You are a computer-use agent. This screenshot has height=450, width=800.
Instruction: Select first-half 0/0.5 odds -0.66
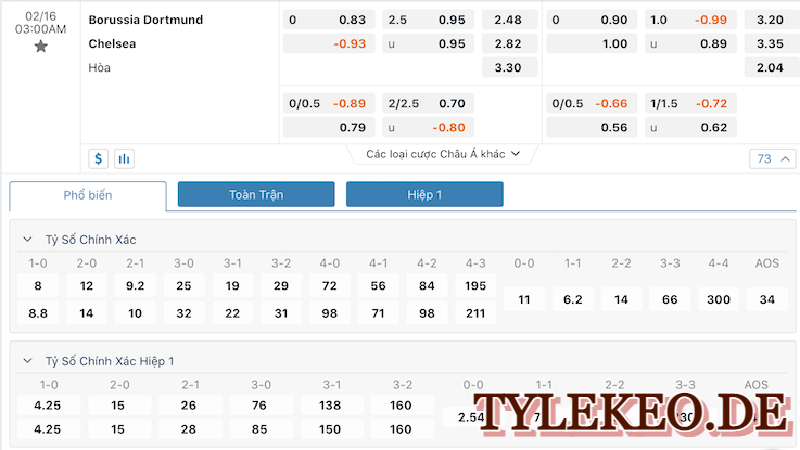(x=591, y=104)
